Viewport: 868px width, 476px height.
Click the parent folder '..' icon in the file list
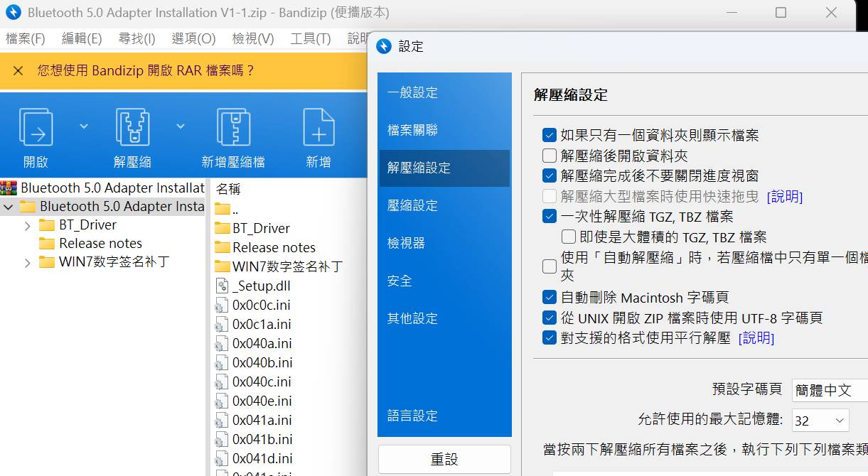222,209
